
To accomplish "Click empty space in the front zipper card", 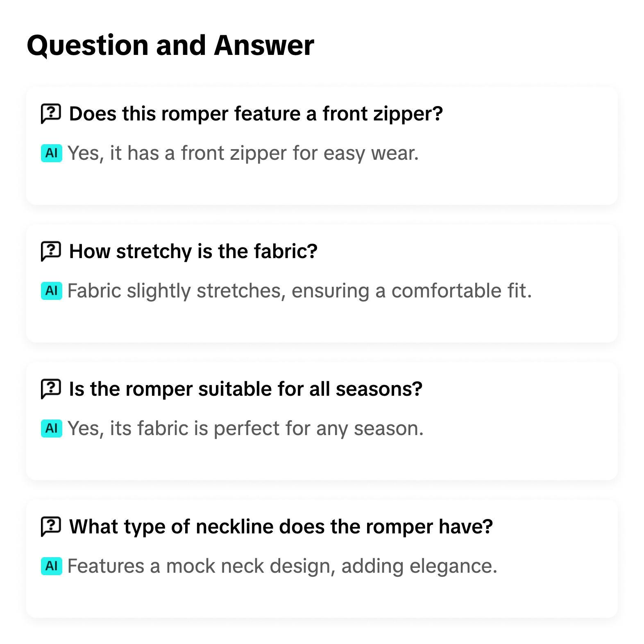I will [x=512, y=180].
